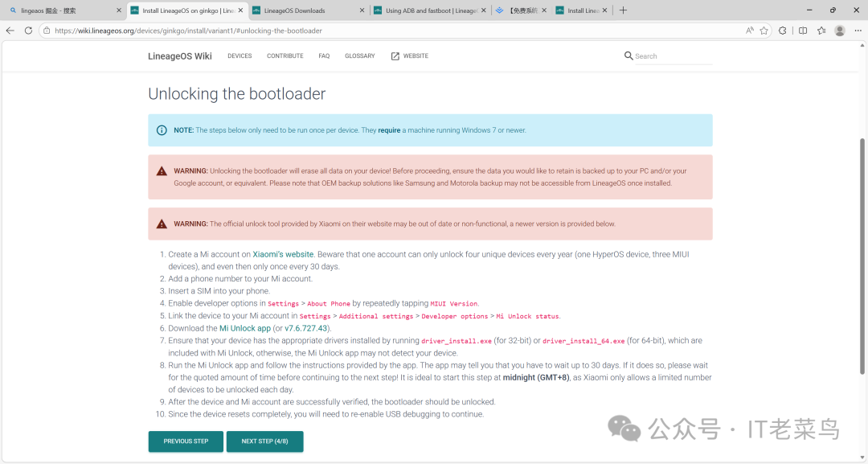This screenshot has height=464, width=868.
Task: Open Split screen view
Action: point(804,30)
